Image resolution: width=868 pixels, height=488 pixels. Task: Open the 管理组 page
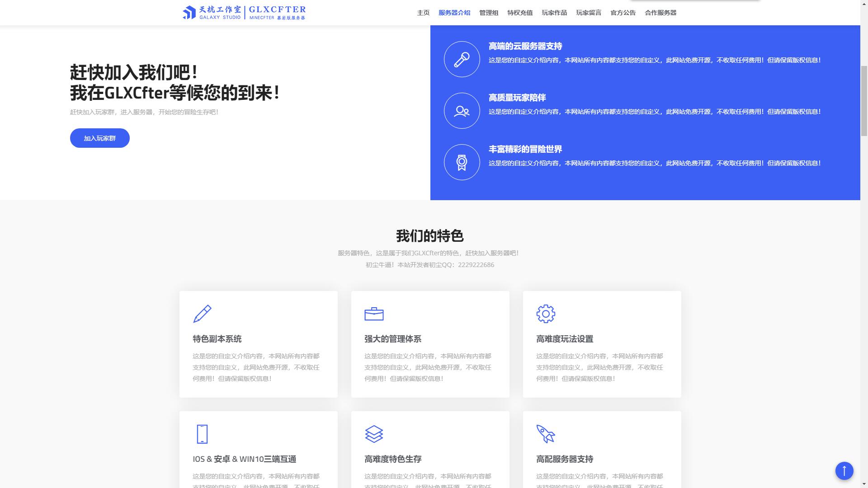(488, 13)
